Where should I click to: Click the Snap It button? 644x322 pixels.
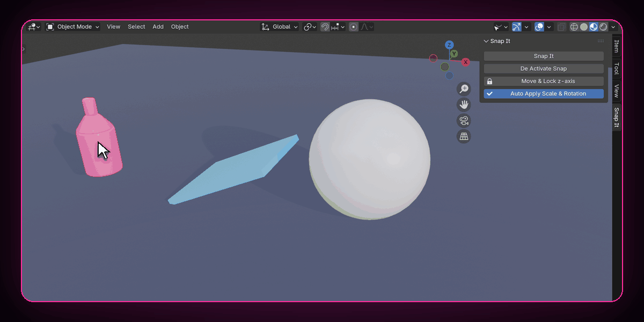tap(544, 56)
